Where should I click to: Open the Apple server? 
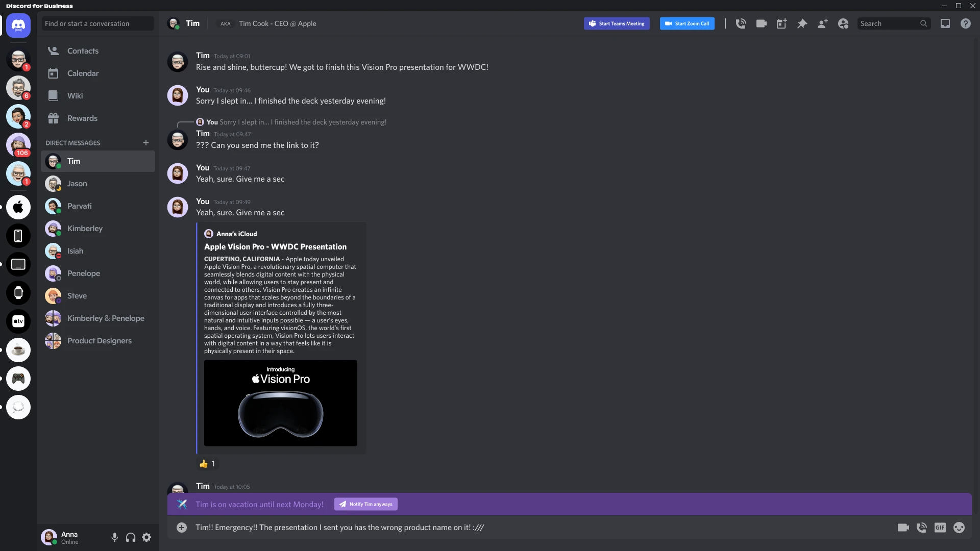[18, 207]
